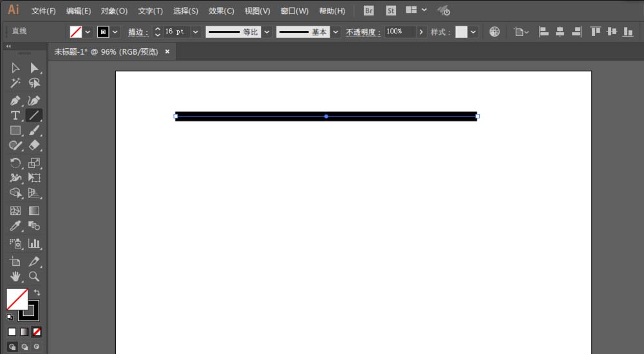The height and width of the screenshot is (354, 644).
Task: Select the Lasso tool
Action: pyautogui.click(x=34, y=83)
